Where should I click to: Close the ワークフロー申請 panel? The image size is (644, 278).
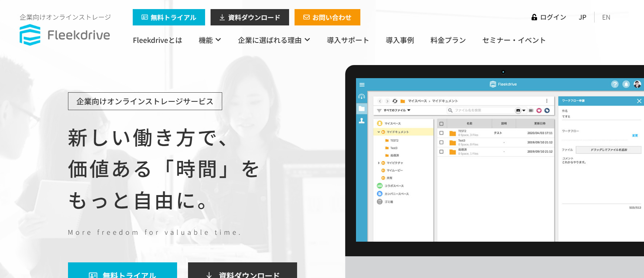pos(639,101)
